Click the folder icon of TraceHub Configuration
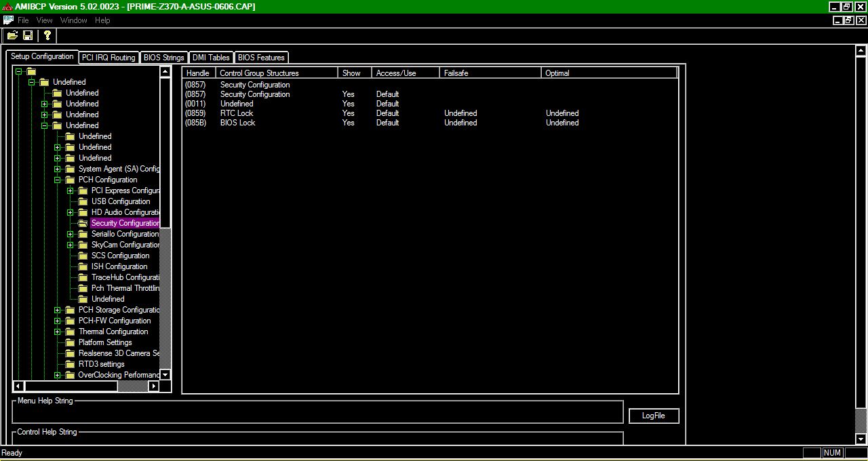 coord(83,277)
